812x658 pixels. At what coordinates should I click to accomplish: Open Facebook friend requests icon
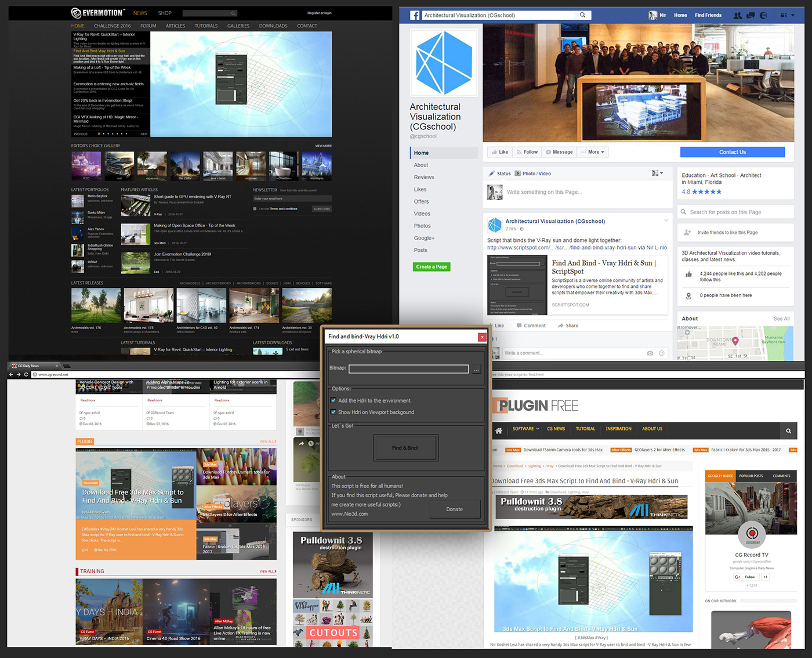(737, 15)
